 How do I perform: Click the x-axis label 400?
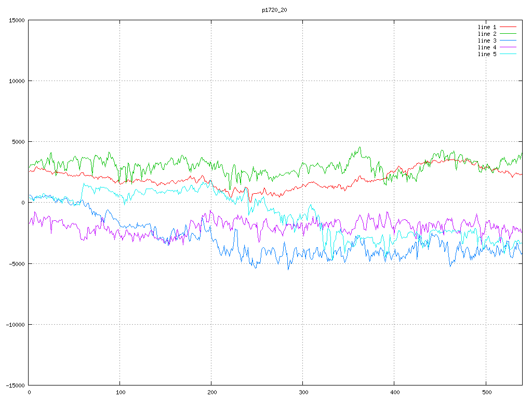point(395,393)
